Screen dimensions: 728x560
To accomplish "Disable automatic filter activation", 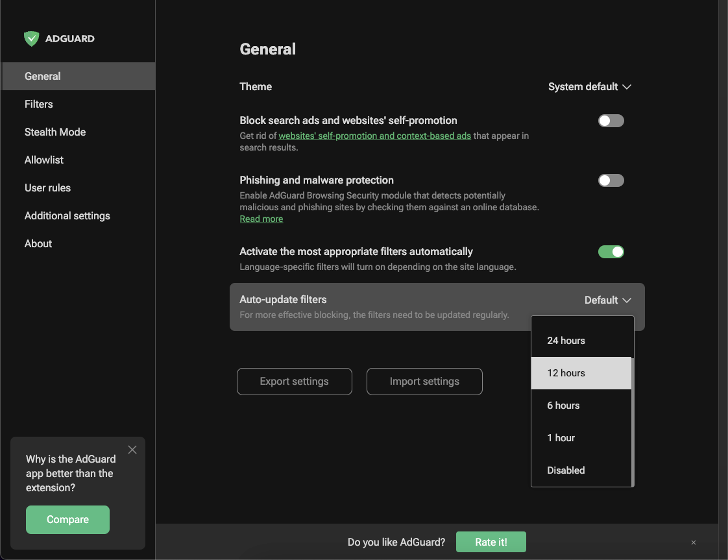I will coord(611,251).
